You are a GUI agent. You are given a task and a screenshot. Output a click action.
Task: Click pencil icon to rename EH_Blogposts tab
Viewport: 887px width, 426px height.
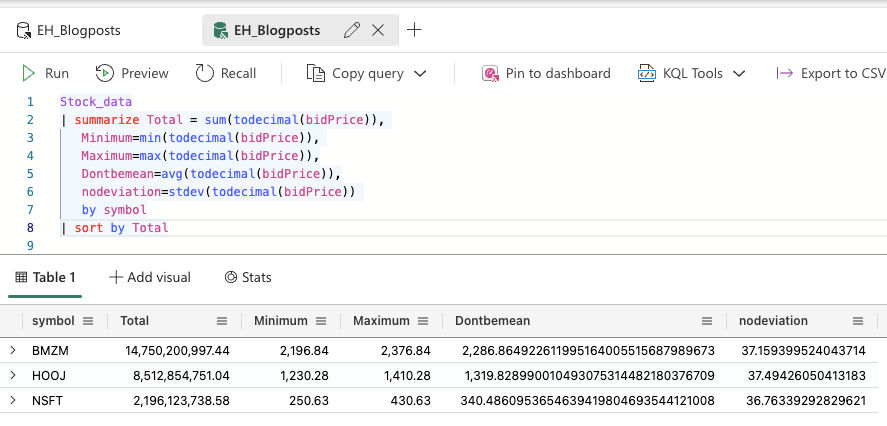pos(351,30)
